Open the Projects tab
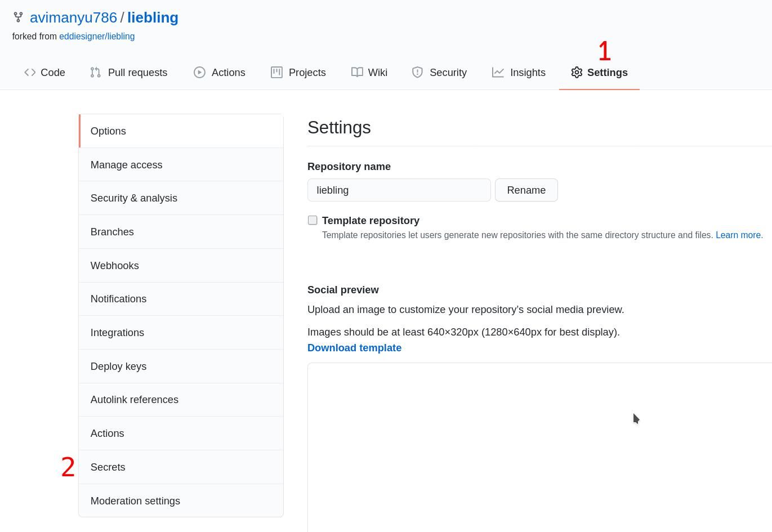This screenshot has height=532, width=772. [x=298, y=73]
